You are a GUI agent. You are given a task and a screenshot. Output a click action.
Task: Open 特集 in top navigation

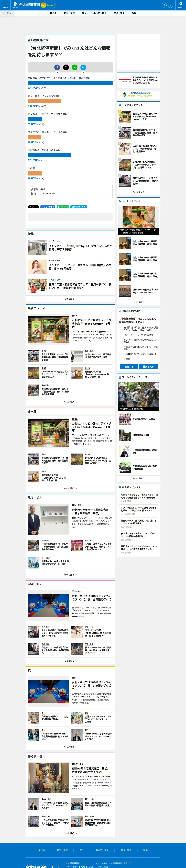tap(134, 13)
